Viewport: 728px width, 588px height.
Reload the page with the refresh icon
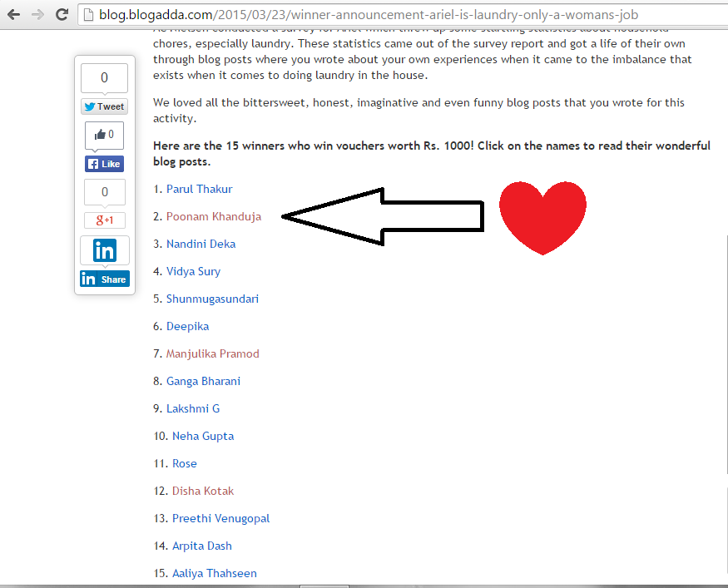tap(62, 14)
